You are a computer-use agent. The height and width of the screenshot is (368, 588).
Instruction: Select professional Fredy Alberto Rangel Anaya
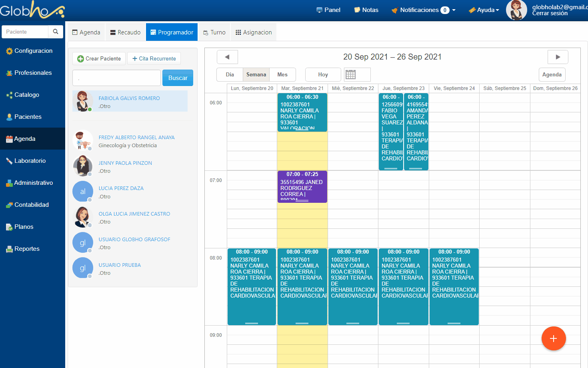coord(136,137)
